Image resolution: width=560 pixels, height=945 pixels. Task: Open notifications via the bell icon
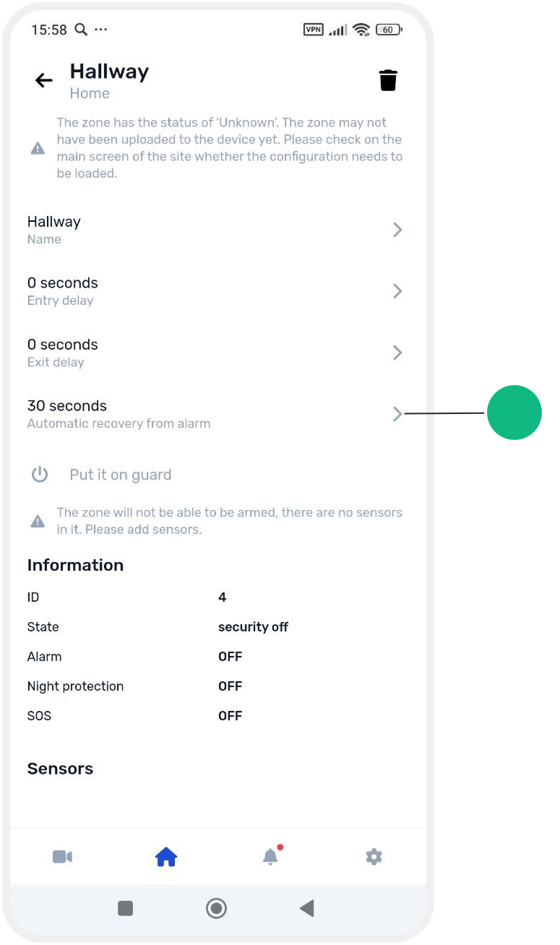click(x=270, y=856)
